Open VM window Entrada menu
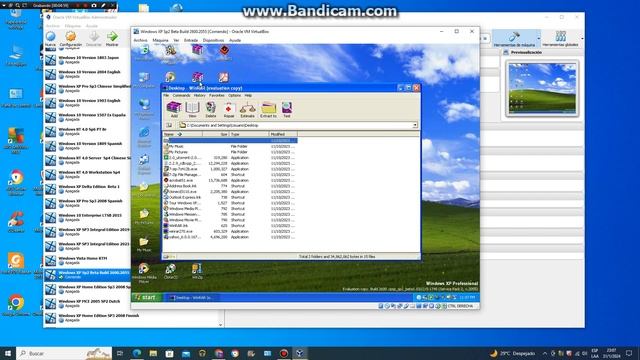Screen dimensions: 640x360 tap(191, 40)
